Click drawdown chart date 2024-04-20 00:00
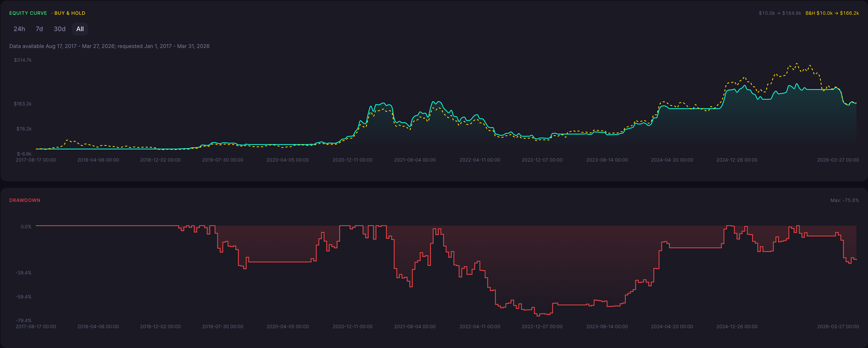Image resolution: width=868 pixels, height=348 pixels. (672, 326)
